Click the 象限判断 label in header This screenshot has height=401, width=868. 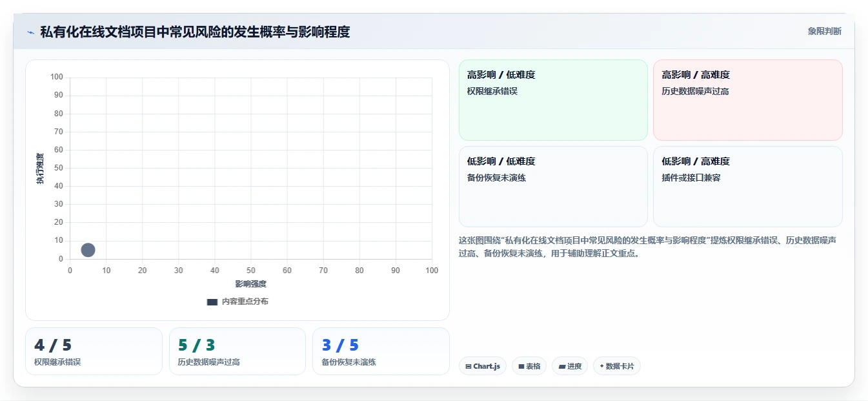pos(824,31)
